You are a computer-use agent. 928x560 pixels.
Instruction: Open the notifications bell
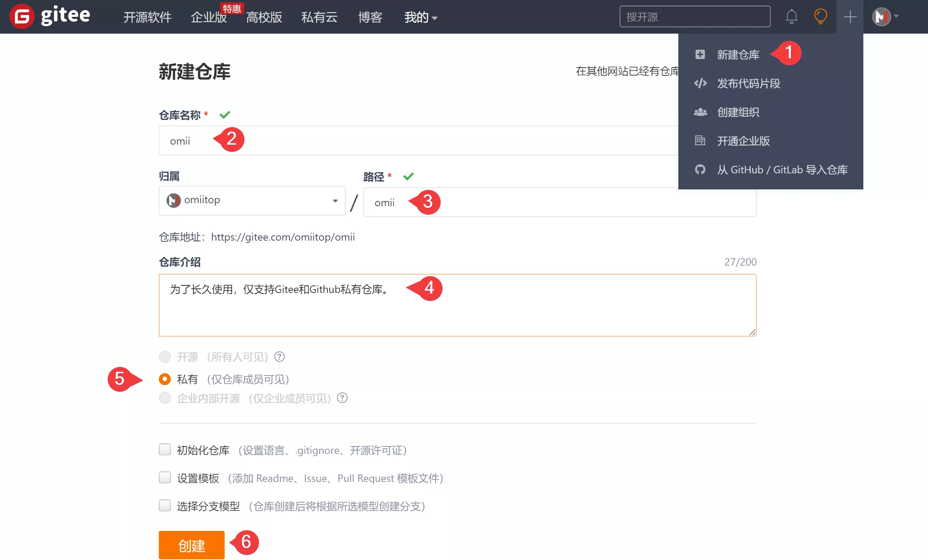tap(791, 16)
